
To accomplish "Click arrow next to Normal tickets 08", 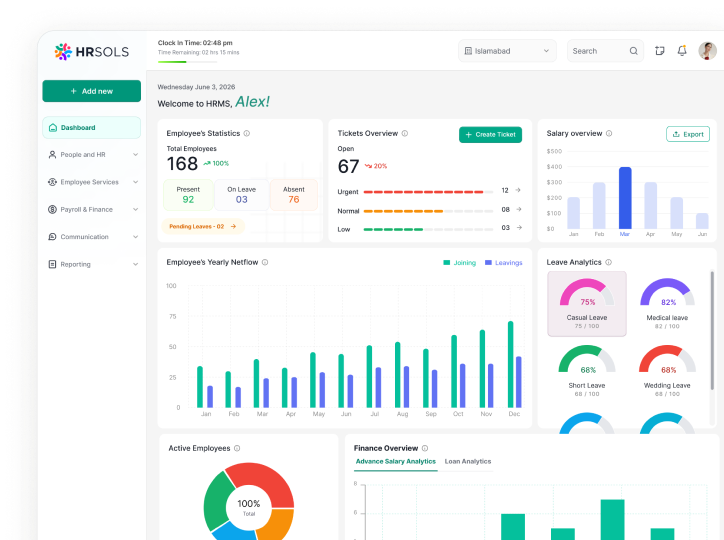I will click(x=519, y=210).
